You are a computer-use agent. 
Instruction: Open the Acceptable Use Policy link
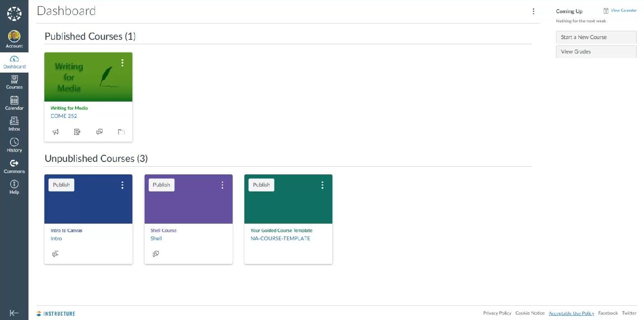pos(571,313)
